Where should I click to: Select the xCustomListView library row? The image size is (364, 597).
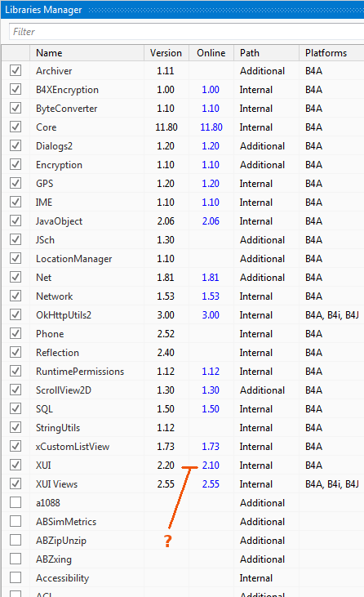click(183, 446)
